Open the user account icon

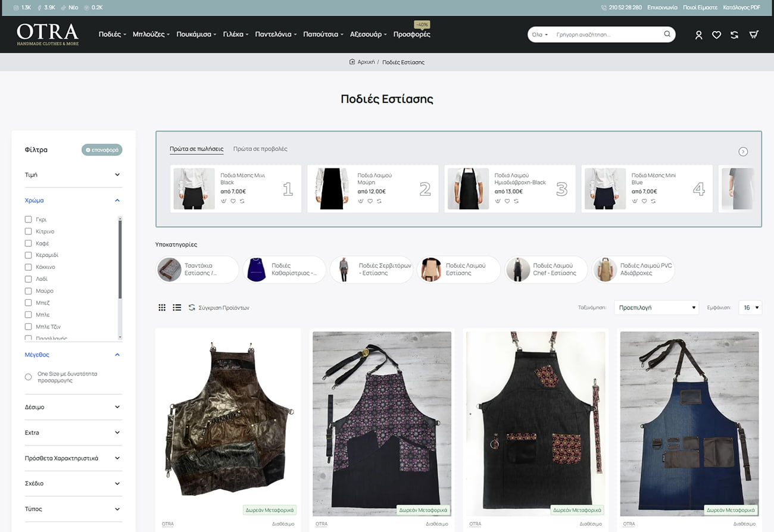[x=698, y=35]
